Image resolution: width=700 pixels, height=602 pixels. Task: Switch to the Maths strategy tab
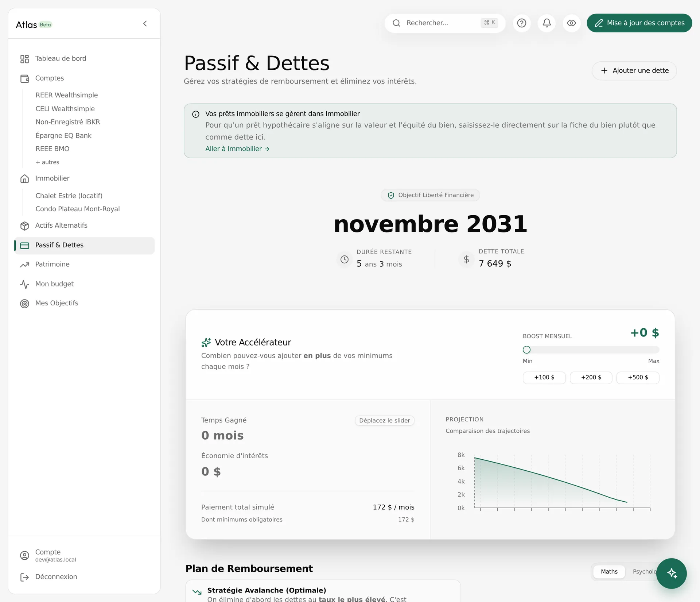tap(609, 572)
